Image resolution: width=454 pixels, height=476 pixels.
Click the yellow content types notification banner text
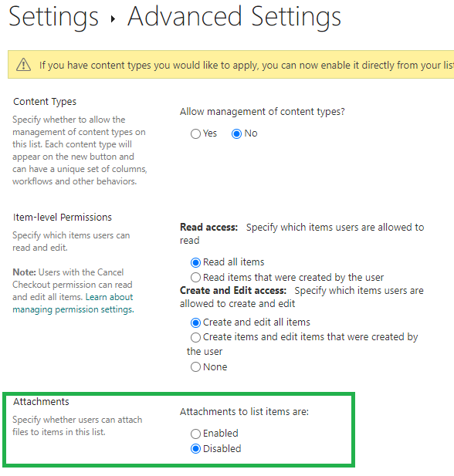pyautogui.click(x=246, y=65)
